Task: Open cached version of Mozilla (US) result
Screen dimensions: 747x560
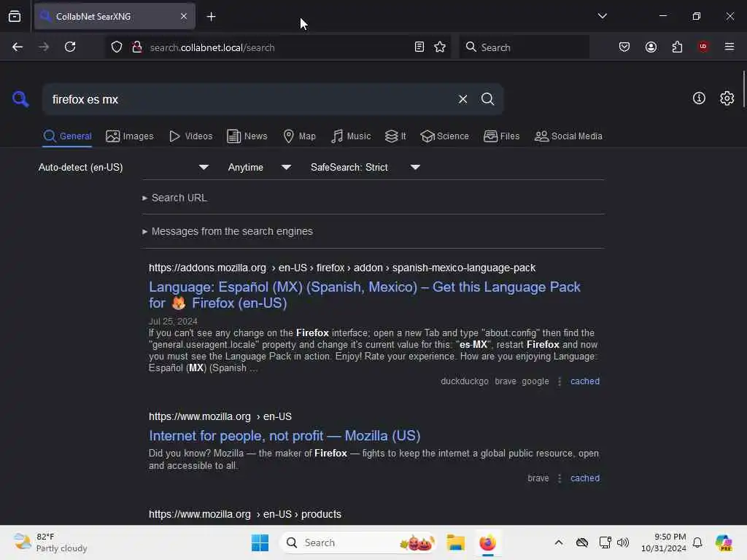Action: click(585, 478)
